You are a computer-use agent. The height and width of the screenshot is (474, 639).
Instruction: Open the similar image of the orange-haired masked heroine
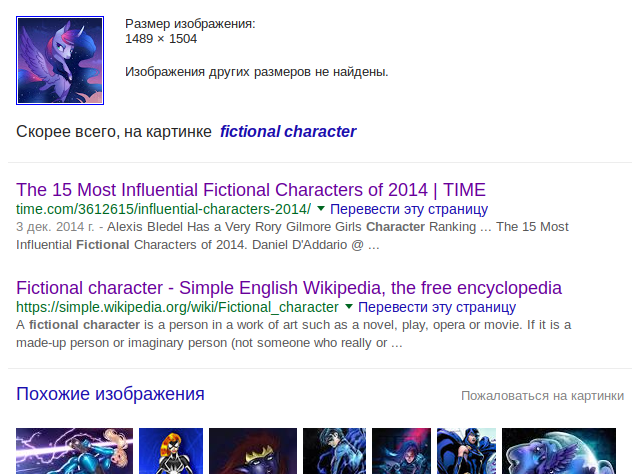[171, 451]
